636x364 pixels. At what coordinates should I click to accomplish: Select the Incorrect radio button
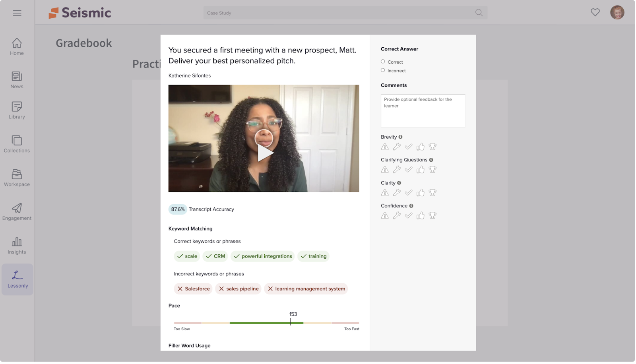(383, 70)
